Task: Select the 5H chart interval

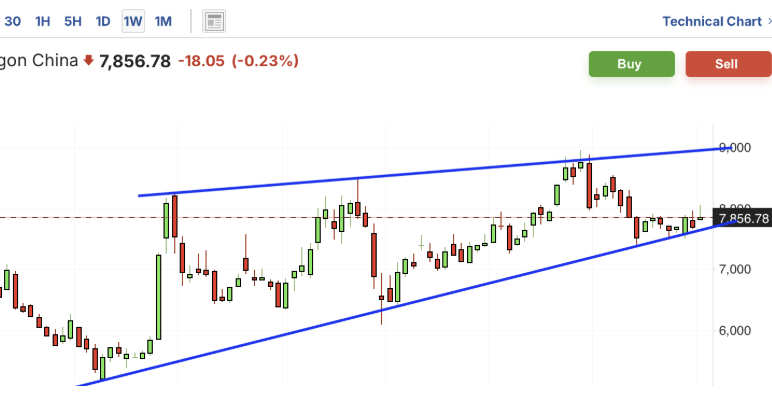Action: 73,21
